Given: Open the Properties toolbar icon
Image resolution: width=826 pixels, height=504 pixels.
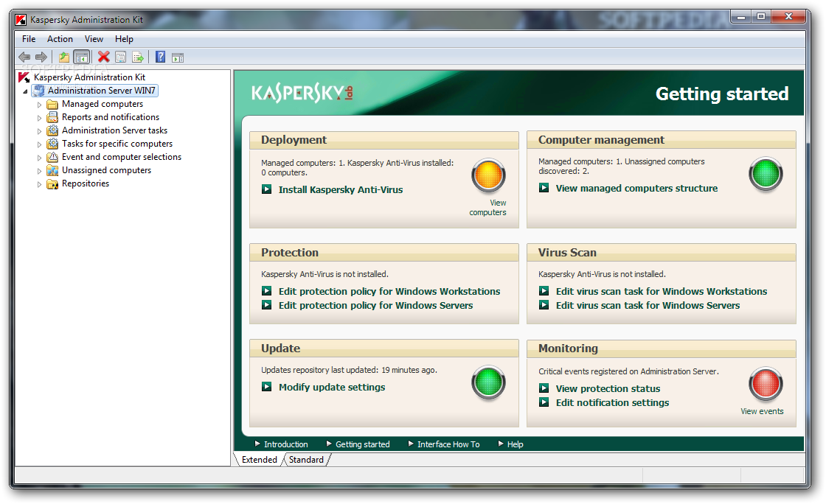Looking at the screenshot, I should [121, 57].
